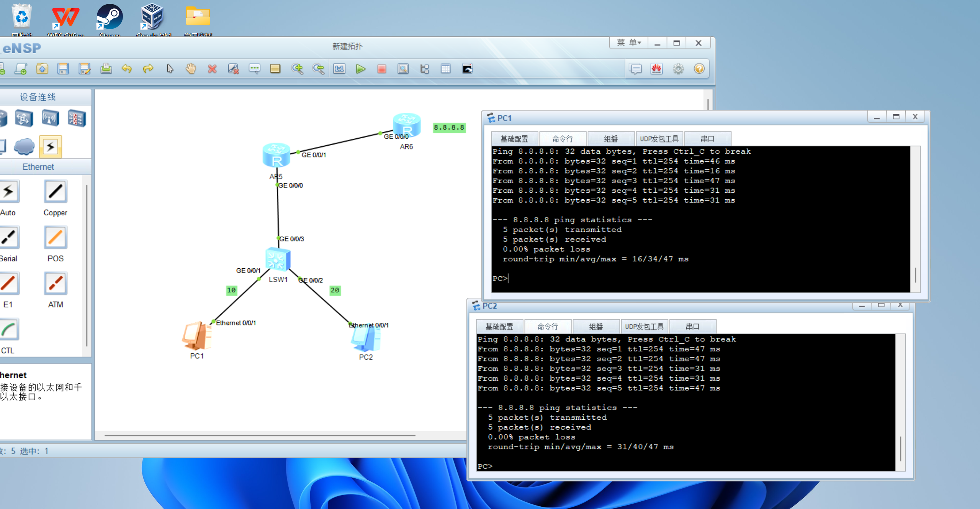Viewport: 980px width, 509px height.
Task: Switch to 基础配置 tab in PC1
Action: (514, 139)
